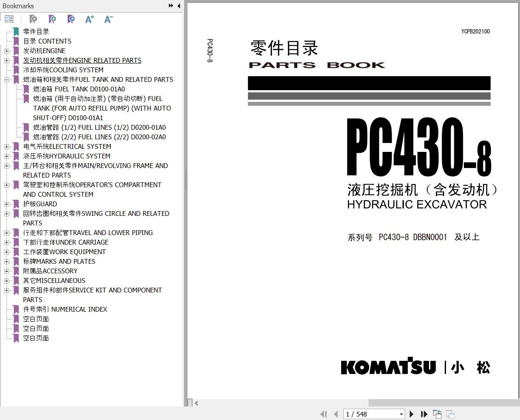This screenshot has width=520, height=420.
Task: Expand the 护板GUARD bookmark
Action: click(x=7, y=205)
